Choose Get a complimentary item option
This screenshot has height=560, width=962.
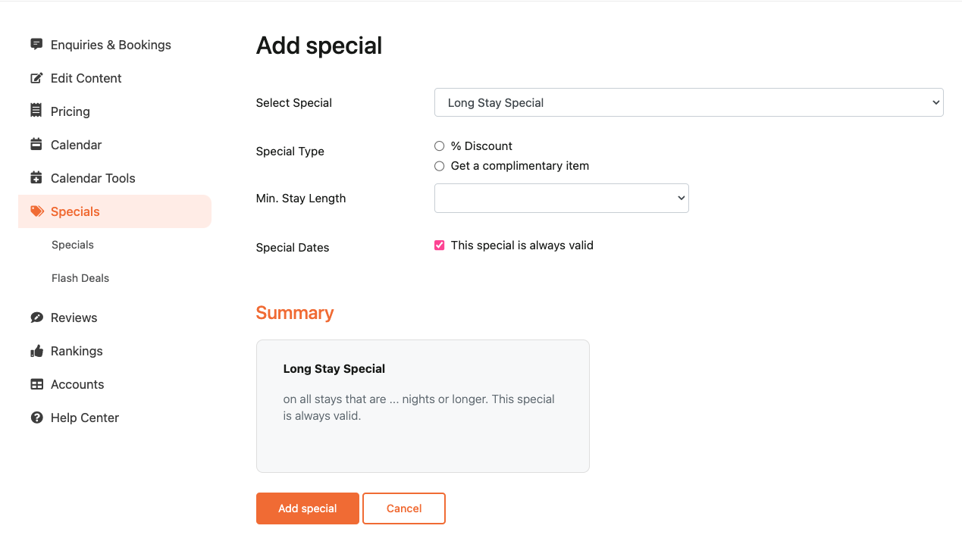(439, 165)
